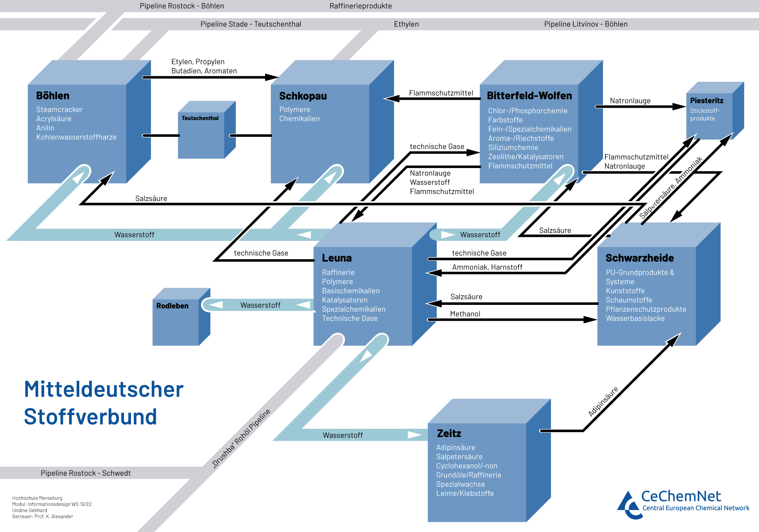759x532 pixels.
Task: Click the Hochschule Merseburg credit text
Action: (x=37, y=498)
